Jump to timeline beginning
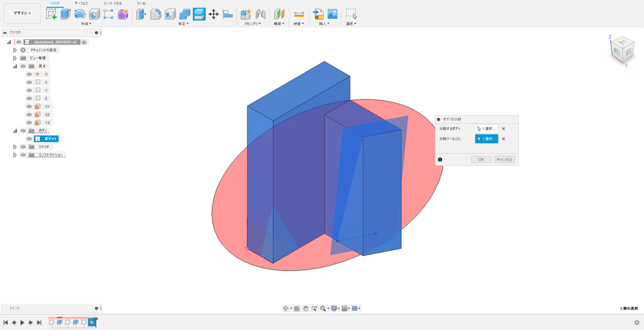 coord(5,322)
